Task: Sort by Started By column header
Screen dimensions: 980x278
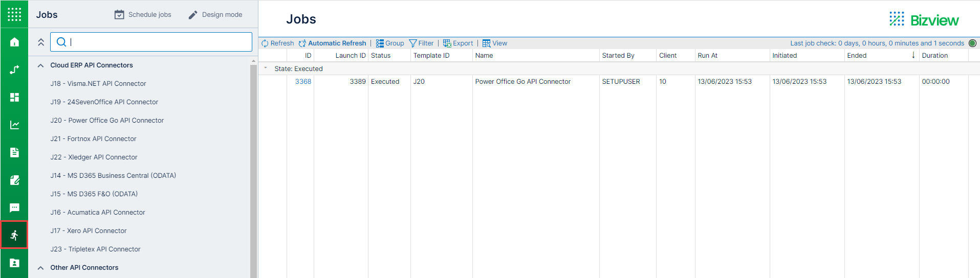Action: pos(628,56)
